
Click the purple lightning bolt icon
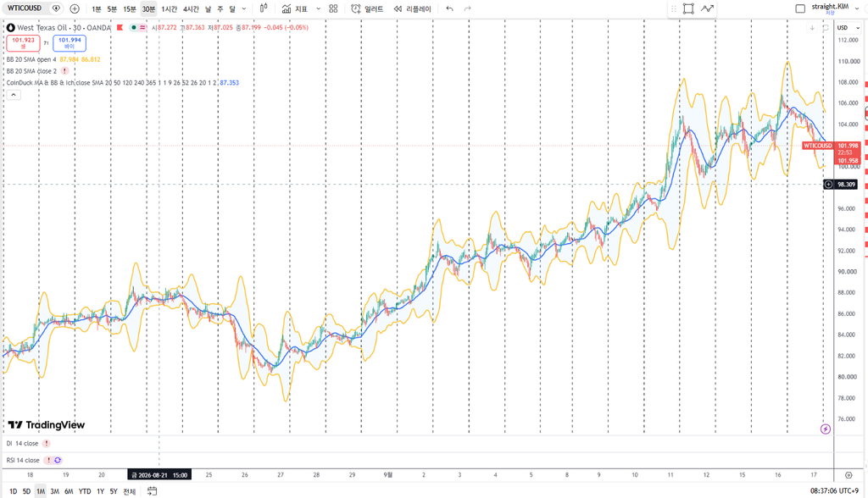pos(826,429)
